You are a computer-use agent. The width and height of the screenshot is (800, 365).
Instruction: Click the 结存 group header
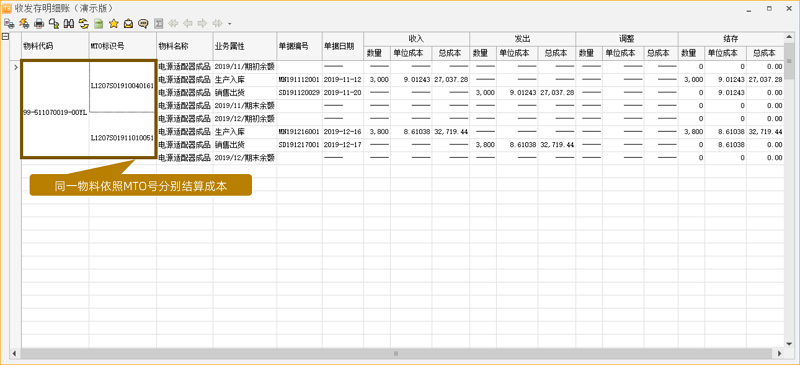(x=731, y=39)
